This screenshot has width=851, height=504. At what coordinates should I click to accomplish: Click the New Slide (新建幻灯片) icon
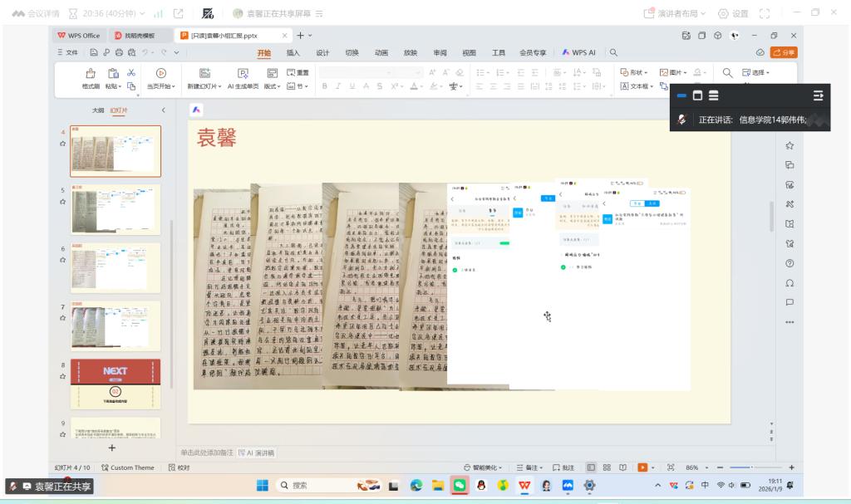click(x=204, y=73)
